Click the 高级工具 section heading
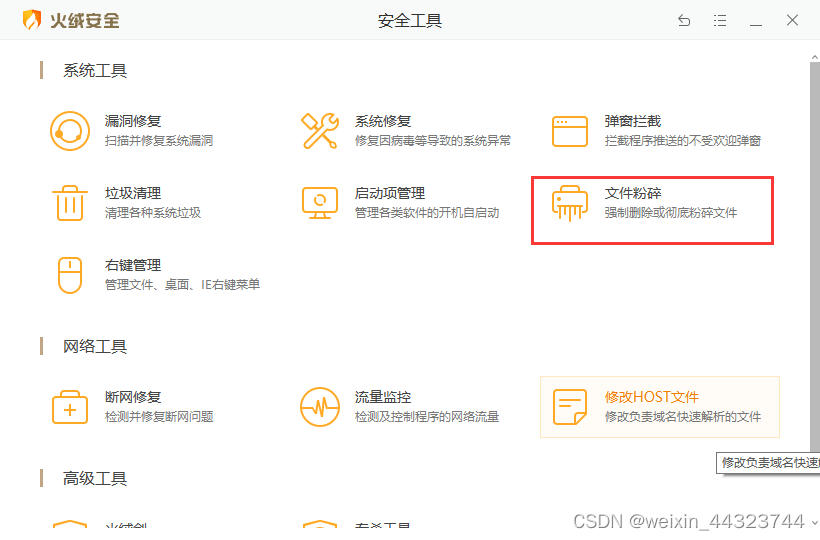 click(x=95, y=478)
